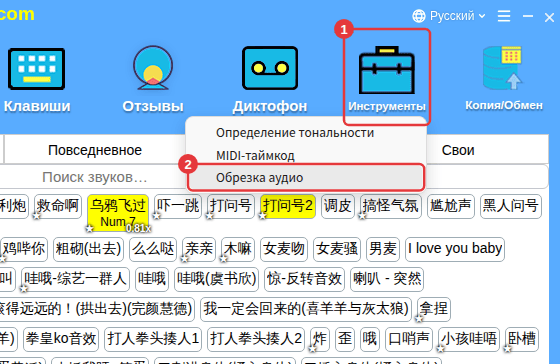
Task: Switch to the Свои tab
Action: pos(458,150)
